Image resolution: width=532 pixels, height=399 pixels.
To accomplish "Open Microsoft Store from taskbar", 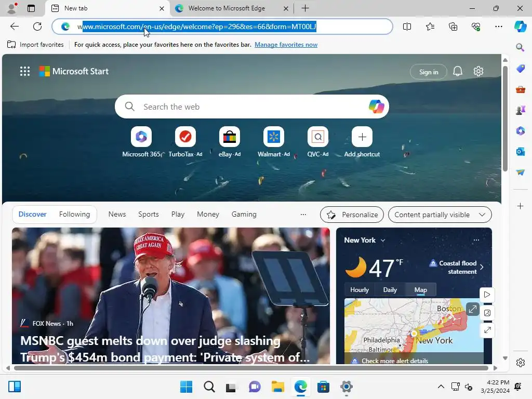I will (323, 387).
